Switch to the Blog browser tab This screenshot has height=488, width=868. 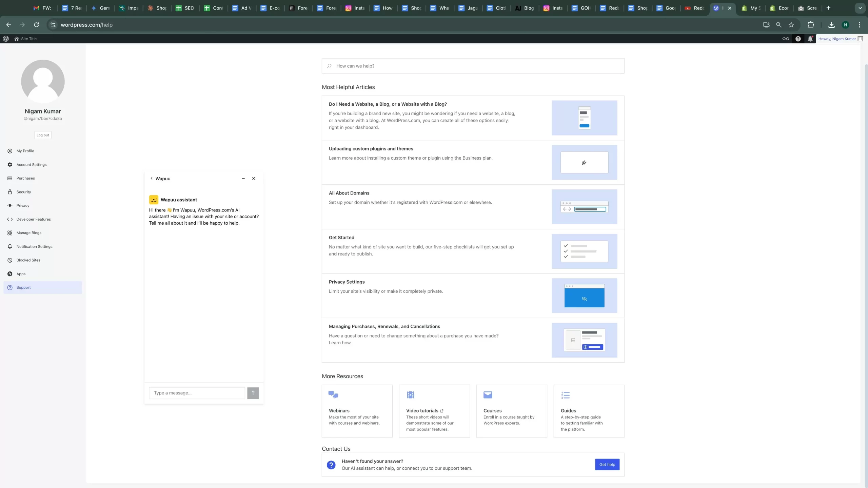[525, 8]
